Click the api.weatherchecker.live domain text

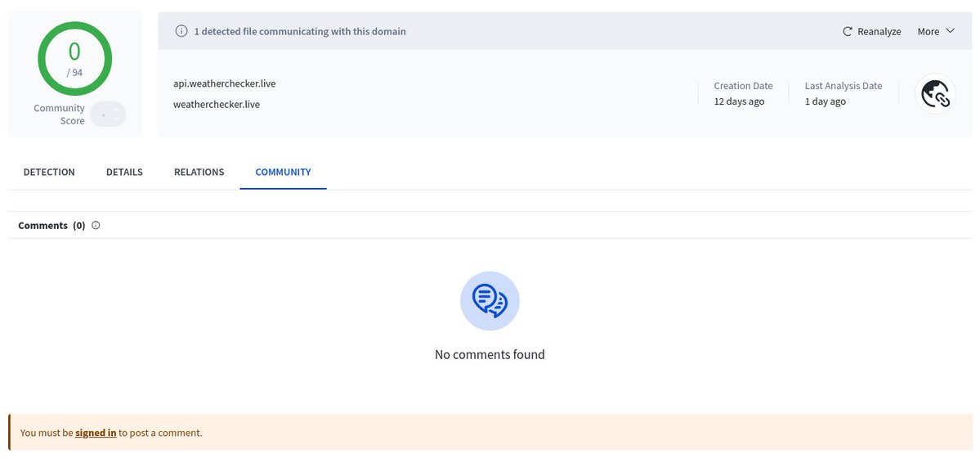coord(225,83)
